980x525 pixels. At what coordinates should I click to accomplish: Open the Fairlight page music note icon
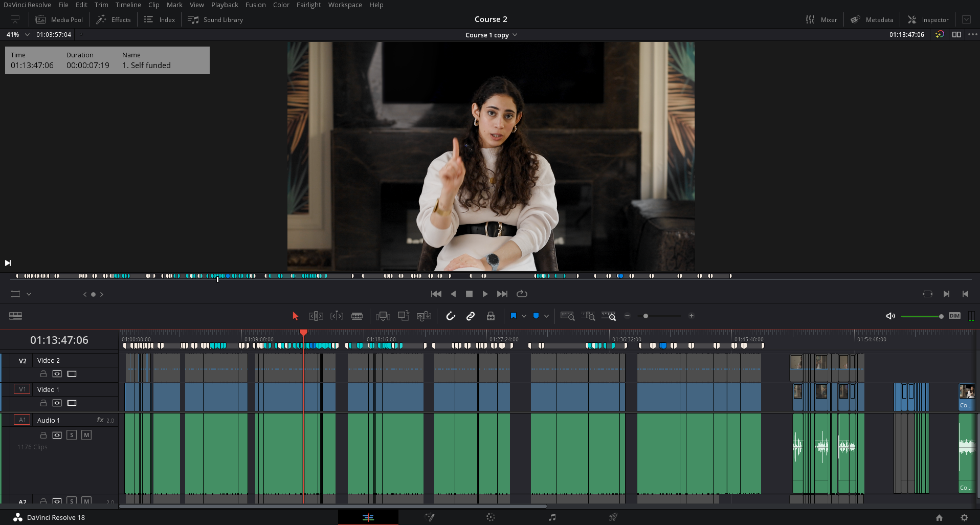coord(552,517)
